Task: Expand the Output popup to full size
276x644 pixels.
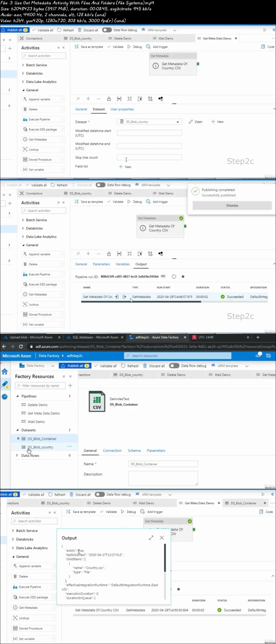Action: [151, 538]
